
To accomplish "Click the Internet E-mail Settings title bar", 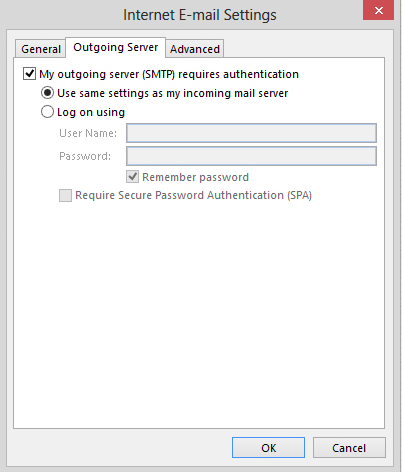I will point(200,15).
